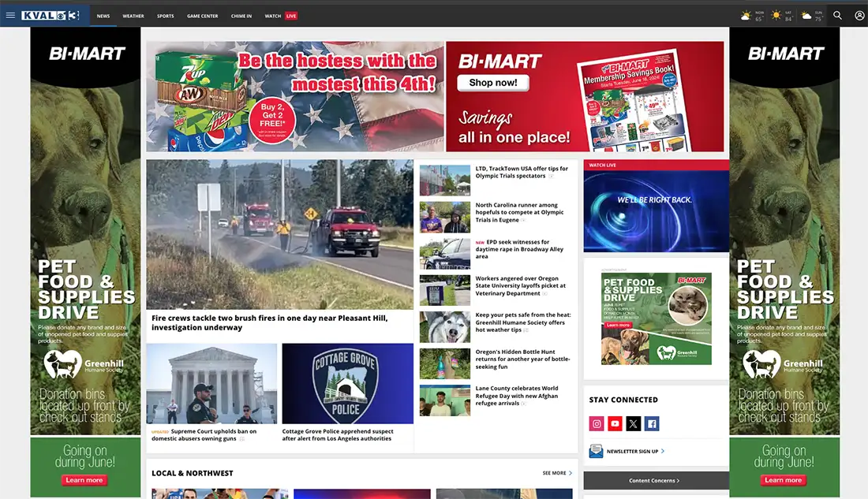The height and width of the screenshot is (499, 868).
Task: Open the user account icon
Action: (859, 16)
